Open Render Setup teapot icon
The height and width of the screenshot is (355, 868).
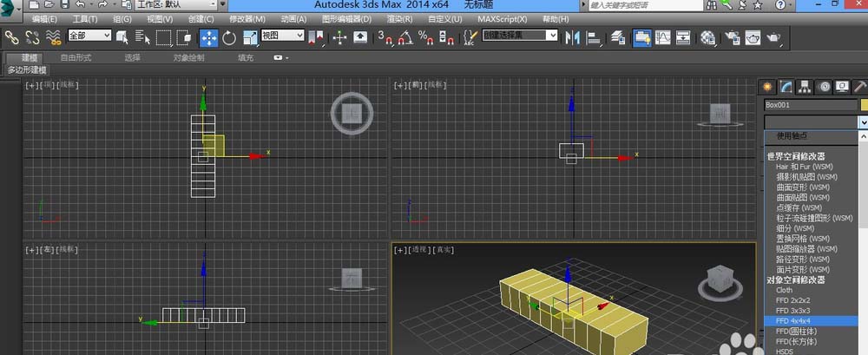pyautogui.click(x=733, y=37)
